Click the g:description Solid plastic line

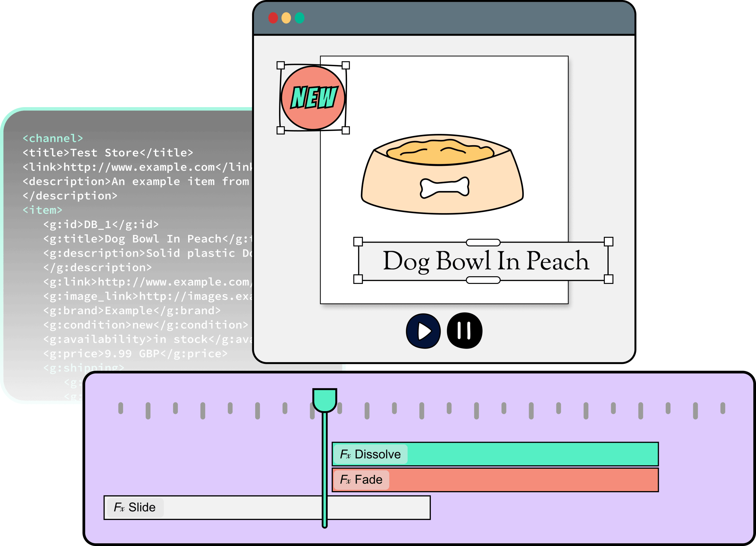coord(148,253)
